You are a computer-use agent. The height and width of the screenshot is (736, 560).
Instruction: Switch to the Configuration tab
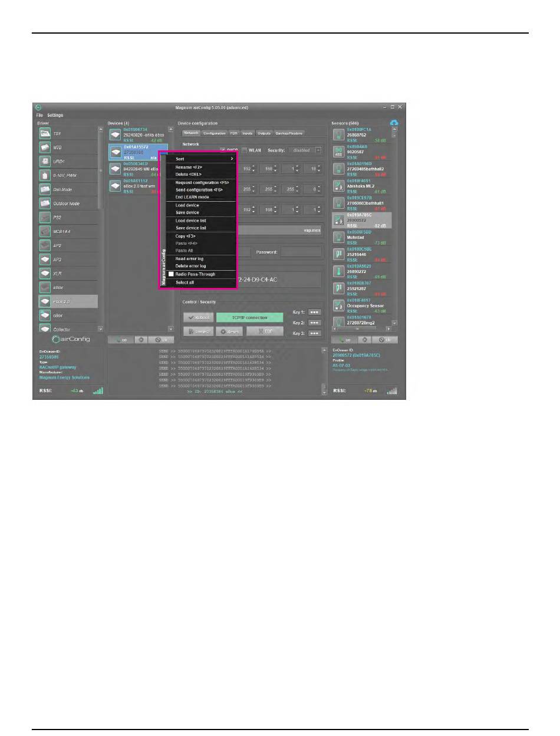coord(214,133)
